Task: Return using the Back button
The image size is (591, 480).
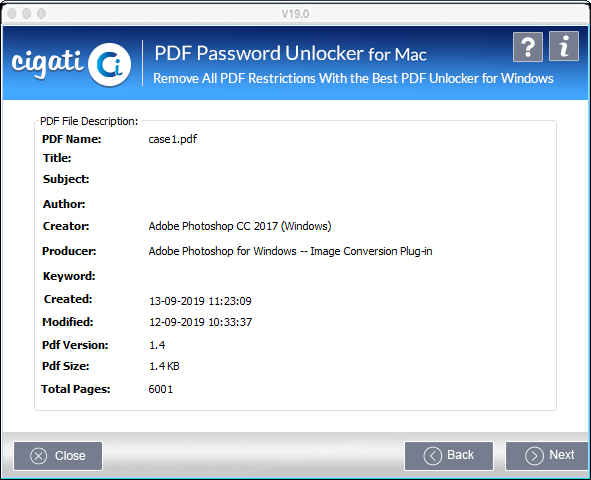Action: coord(449,456)
